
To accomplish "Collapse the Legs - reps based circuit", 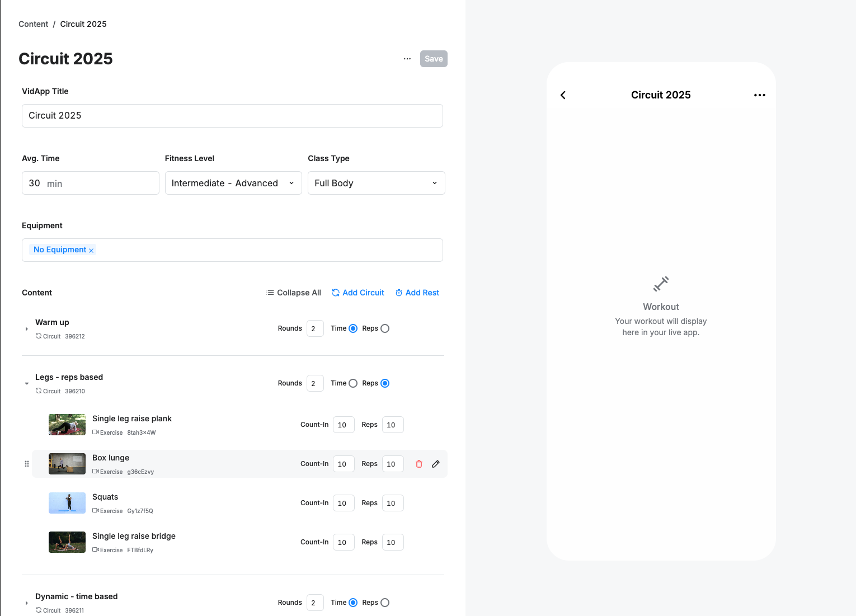I will pos(26,384).
